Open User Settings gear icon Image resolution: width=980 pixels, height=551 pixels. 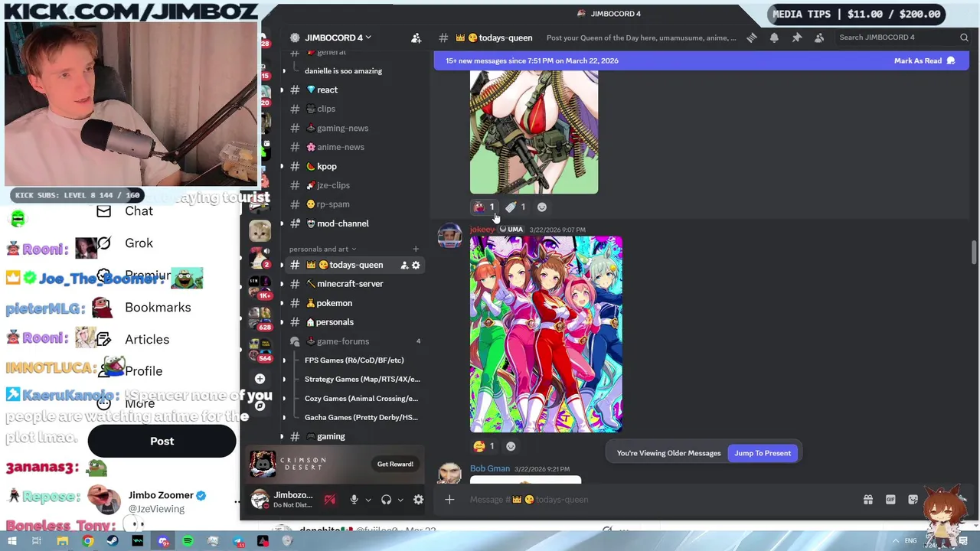418,500
